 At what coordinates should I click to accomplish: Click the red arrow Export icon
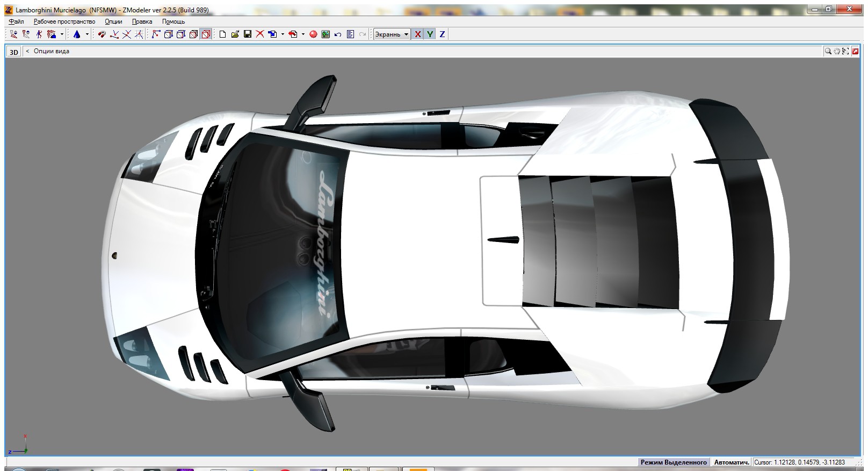[x=293, y=34]
